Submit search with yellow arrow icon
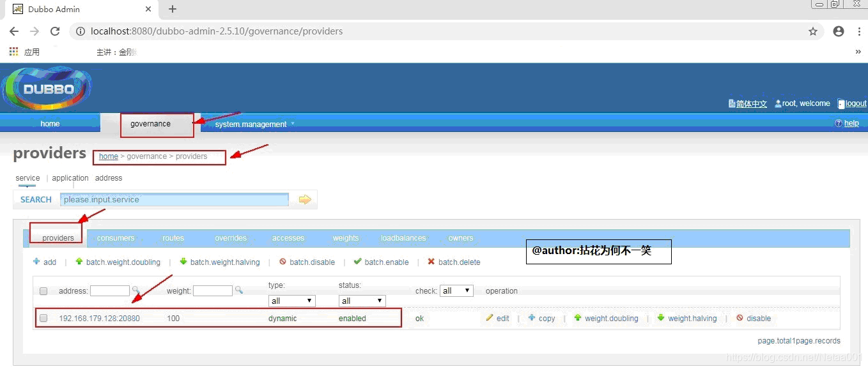 click(x=305, y=200)
